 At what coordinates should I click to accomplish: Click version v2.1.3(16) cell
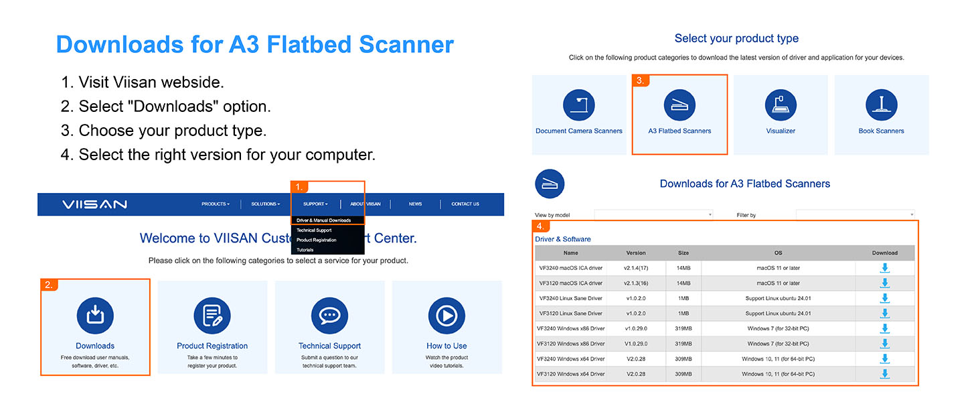pyautogui.click(x=636, y=283)
